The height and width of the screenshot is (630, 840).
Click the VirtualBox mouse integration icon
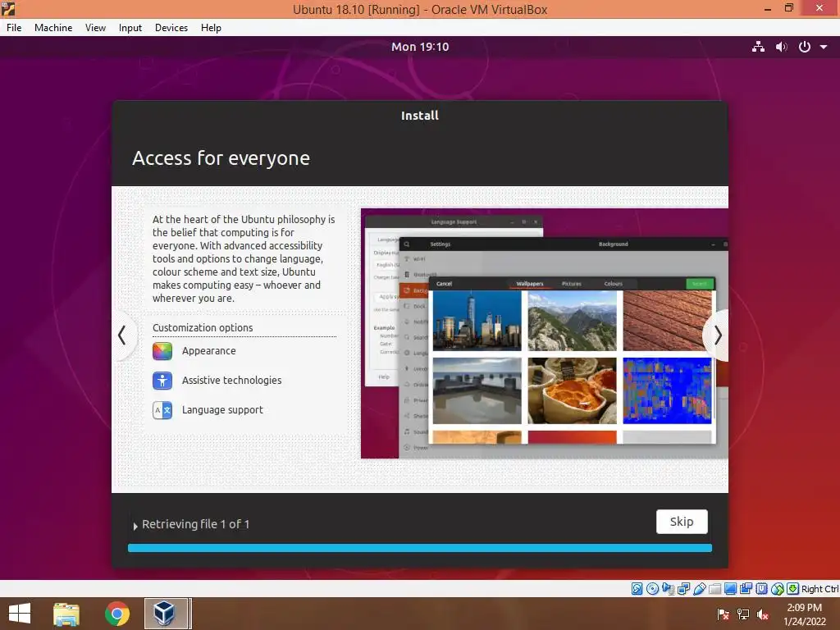point(778,589)
